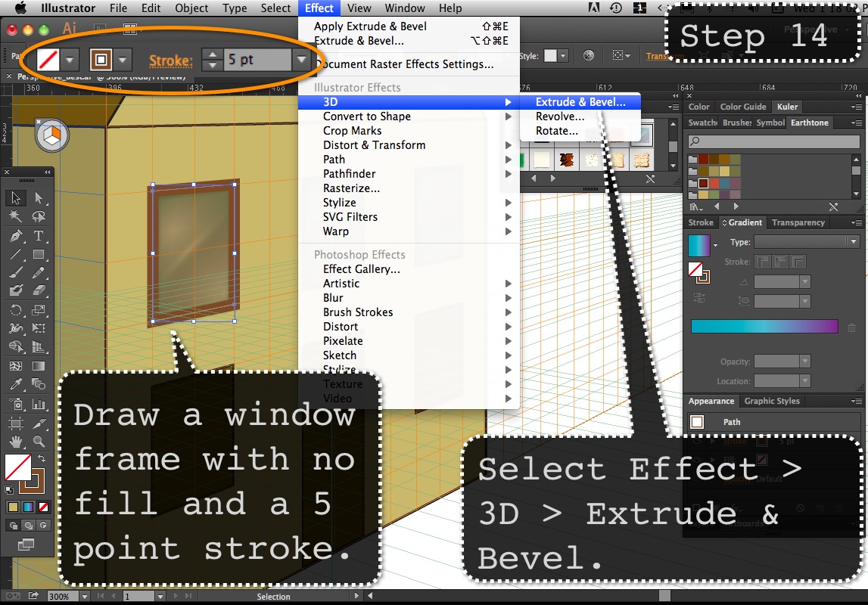Pick the selected dark red Kuler swatch
868x605 pixels.
point(703,184)
